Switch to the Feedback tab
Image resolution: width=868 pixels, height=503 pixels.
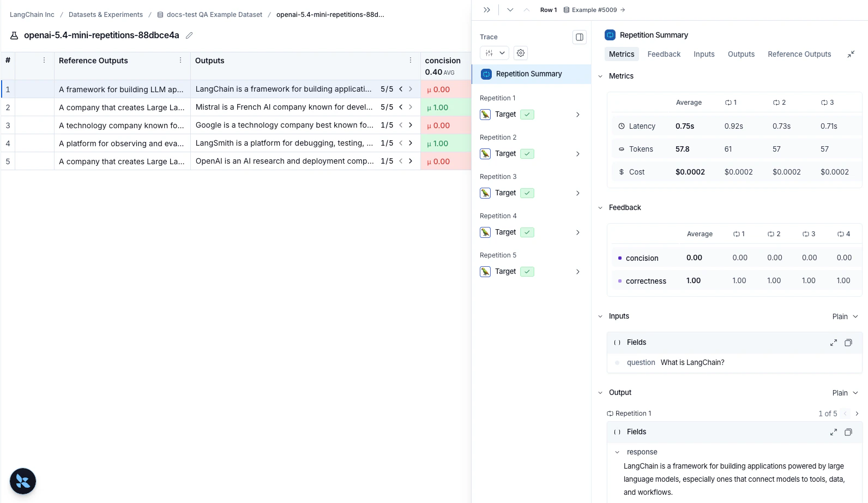click(664, 54)
